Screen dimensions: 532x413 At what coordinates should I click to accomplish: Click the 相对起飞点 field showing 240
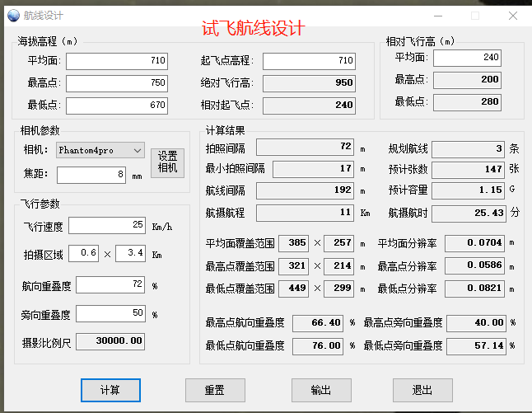[309, 106]
